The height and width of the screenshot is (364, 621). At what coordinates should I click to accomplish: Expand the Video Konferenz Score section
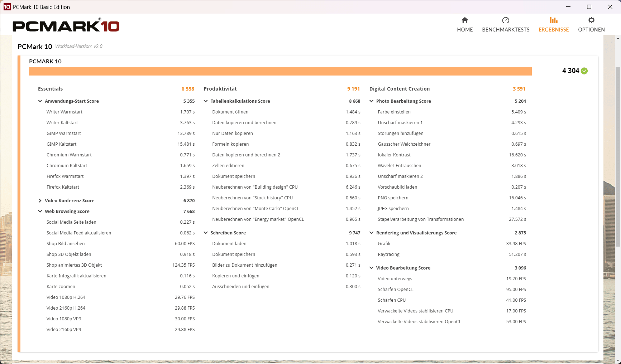tap(40, 201)
